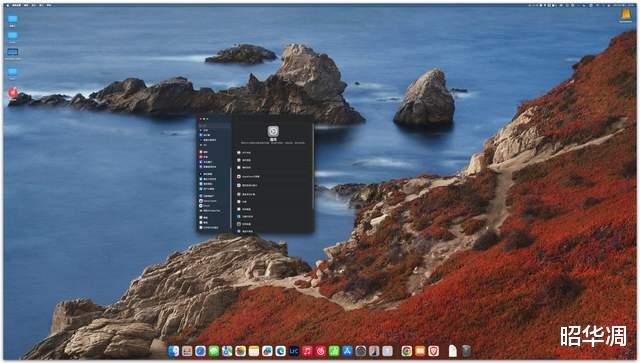Screen dimensions: 640x363
Task: Open the orange Books app in Dock
Action: tap(420, 351)
